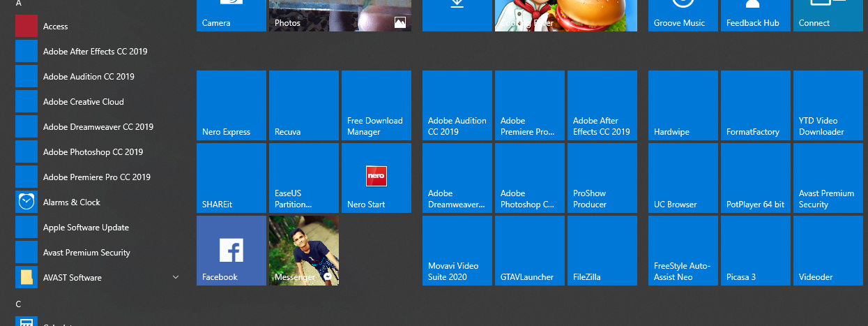Open the Adobe Dreamweaver tile
The image size is (868, 326).
457,178
